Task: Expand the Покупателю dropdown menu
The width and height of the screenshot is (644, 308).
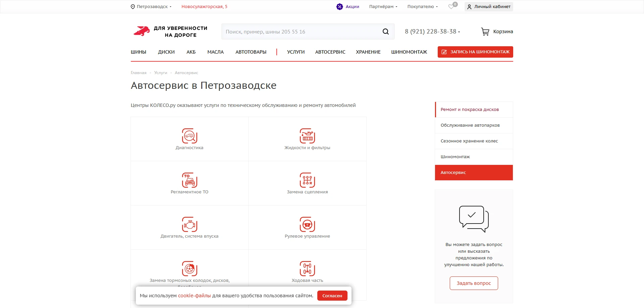Action: point(422,7)
